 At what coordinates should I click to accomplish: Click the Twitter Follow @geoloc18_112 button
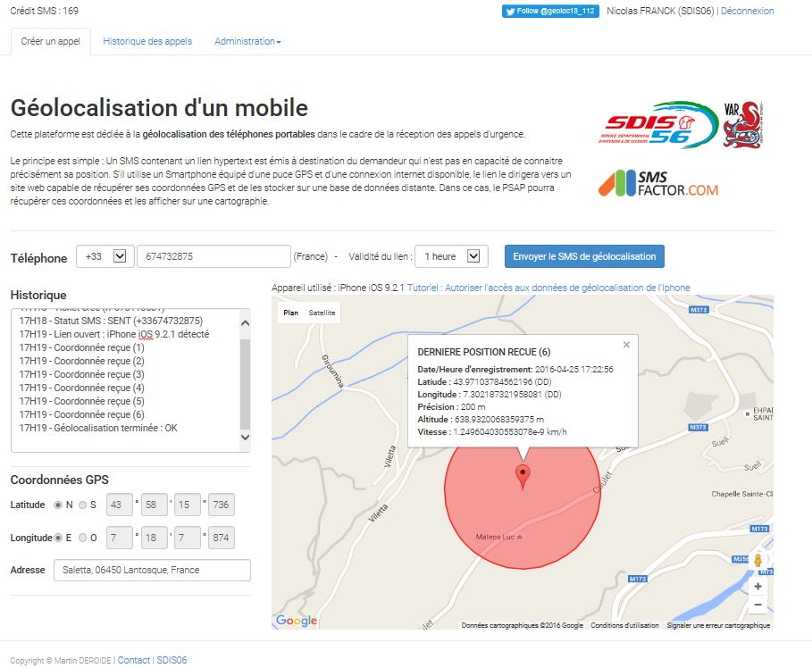click(x=550, y=11)
